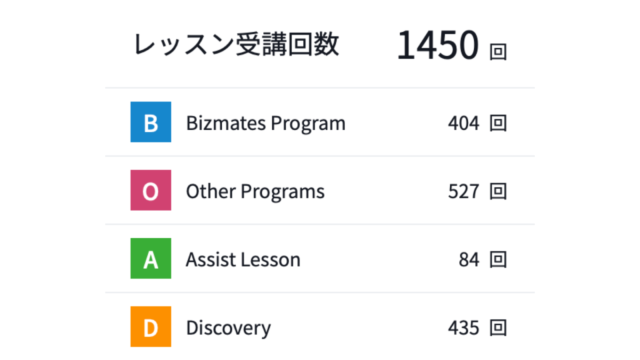Click the 回 unit beside 435
The image size is (640, 360).
click(498, 328)
